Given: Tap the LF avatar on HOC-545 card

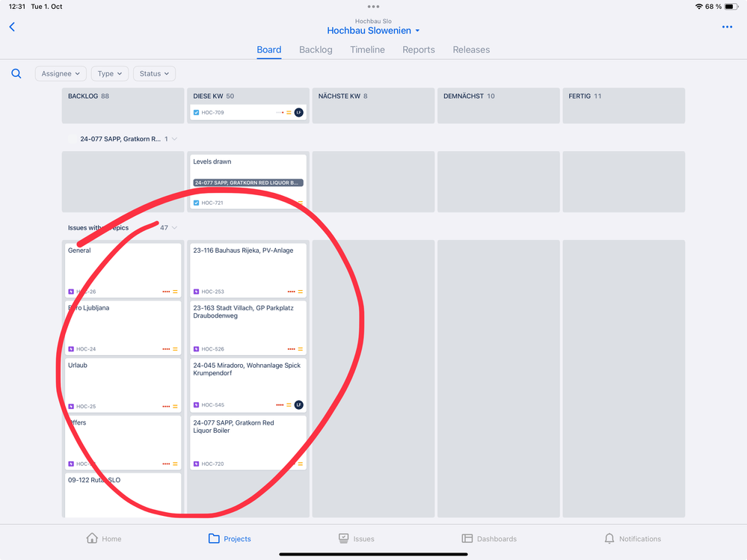Looking at the screenshot, I should [x=298, y=404].
